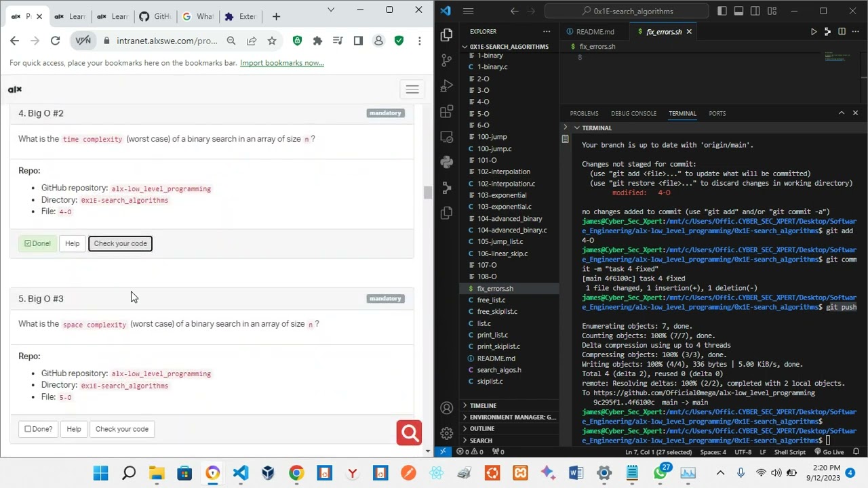
Task: Open Remote Explorer in the activity bar
Action: 446,137
